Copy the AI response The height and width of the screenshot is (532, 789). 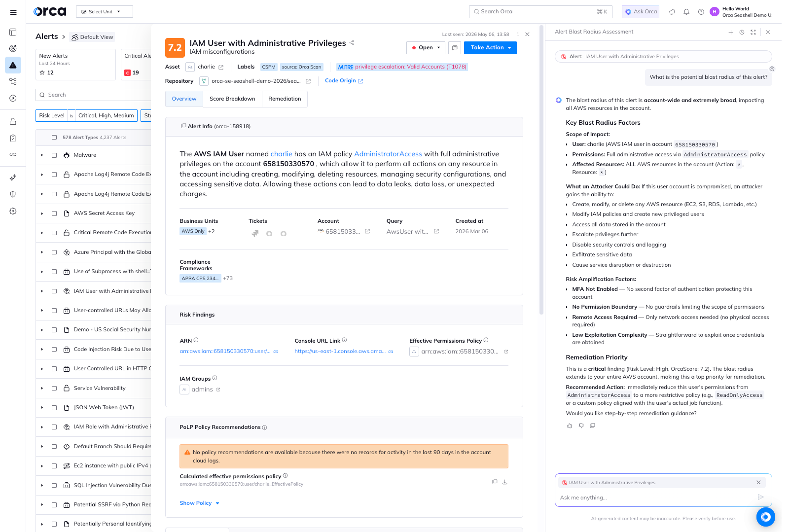(592, 426)
